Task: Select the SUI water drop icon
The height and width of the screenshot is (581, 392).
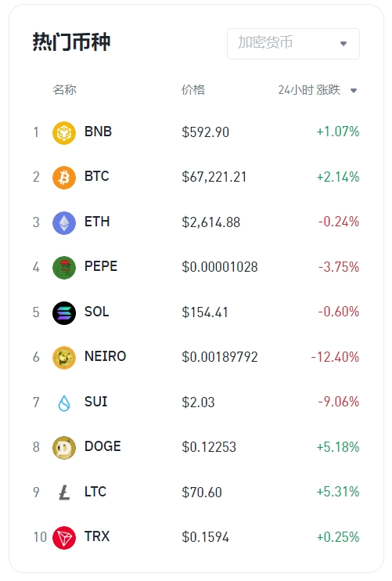Action: coord(64,402)
